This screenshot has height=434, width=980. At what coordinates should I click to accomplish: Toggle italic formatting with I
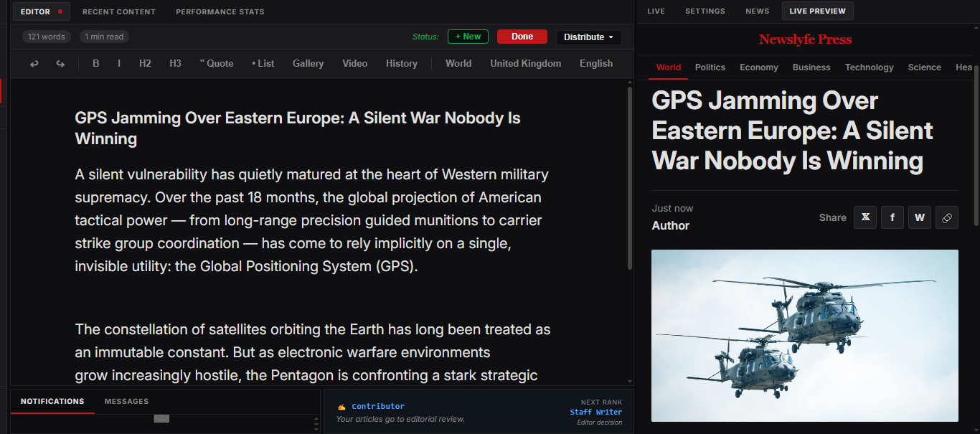point(119,63)
